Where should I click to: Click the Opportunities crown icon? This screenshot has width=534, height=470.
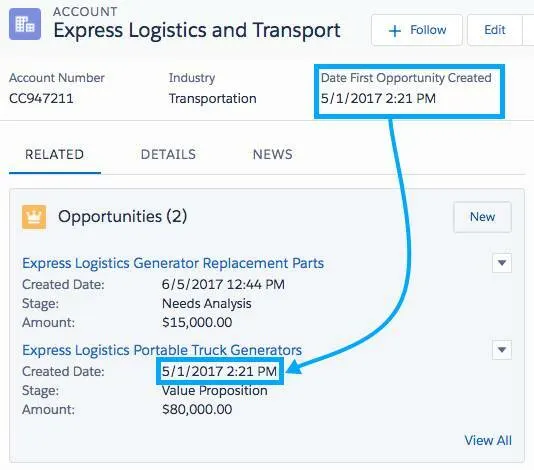pos(34,217)
